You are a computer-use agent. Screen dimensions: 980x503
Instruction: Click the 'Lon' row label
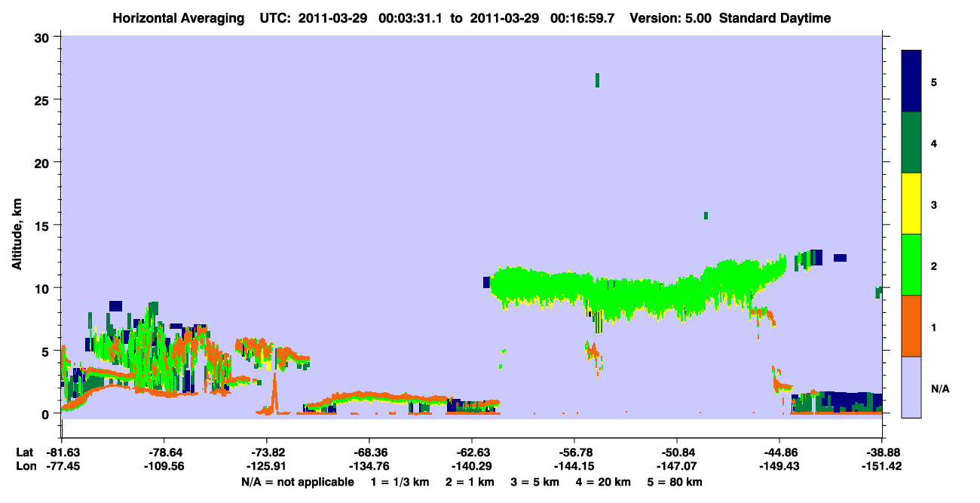[26, 465]
